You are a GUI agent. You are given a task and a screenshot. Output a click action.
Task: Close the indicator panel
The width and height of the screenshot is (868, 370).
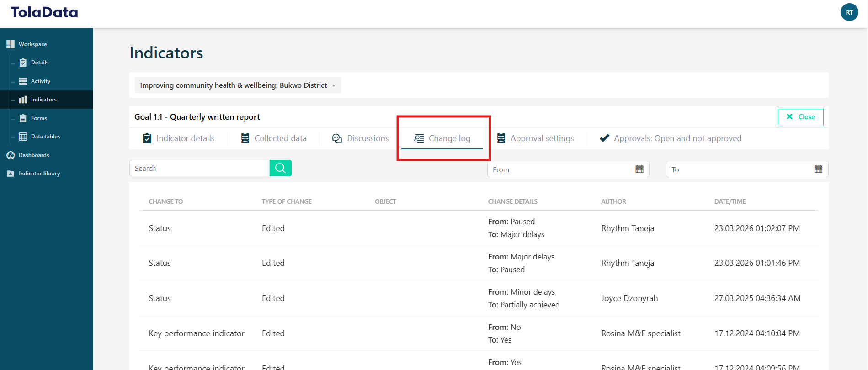point(800,117)
